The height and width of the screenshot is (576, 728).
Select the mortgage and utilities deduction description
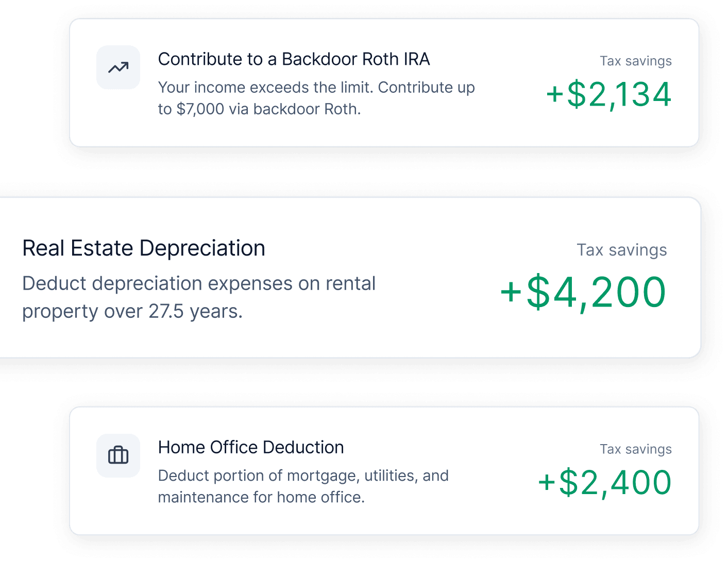(303, 486)
